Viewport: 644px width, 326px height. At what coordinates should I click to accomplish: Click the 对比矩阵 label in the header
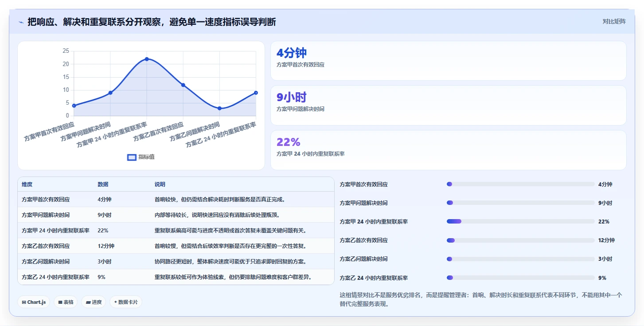pyautogui.click(x=614, y=21)
